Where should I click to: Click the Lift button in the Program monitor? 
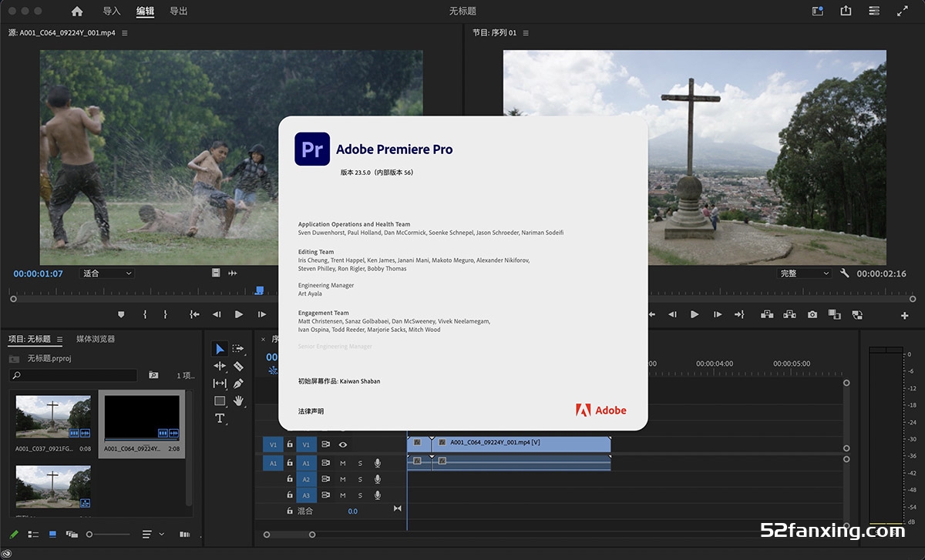[767, 314]
